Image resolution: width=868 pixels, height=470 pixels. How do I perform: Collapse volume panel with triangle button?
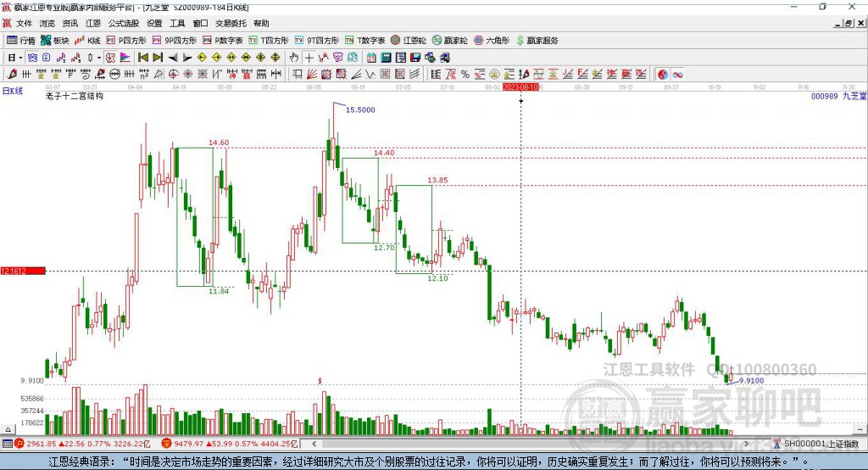[8, 429]
